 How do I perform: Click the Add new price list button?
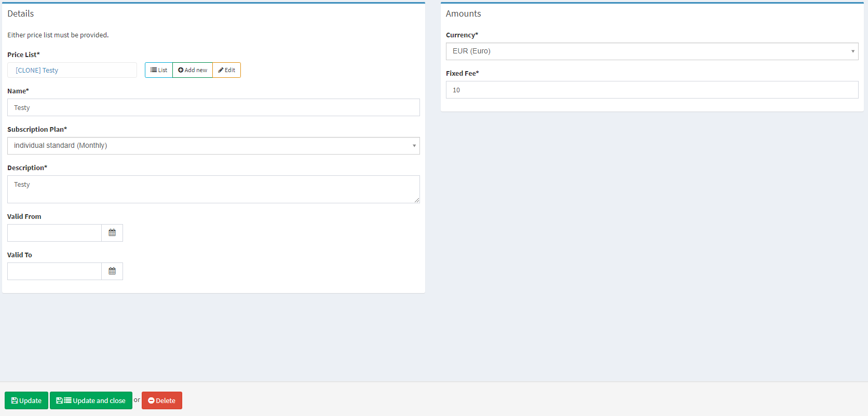coord(193,70)
